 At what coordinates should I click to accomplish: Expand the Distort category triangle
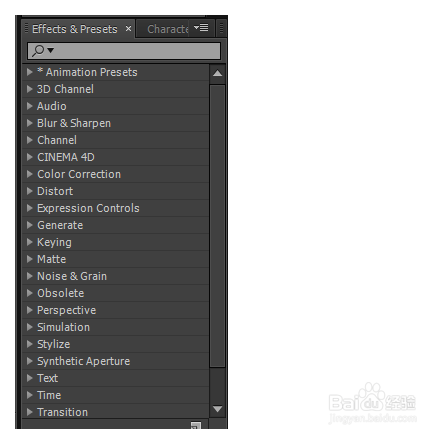[29, 191]
